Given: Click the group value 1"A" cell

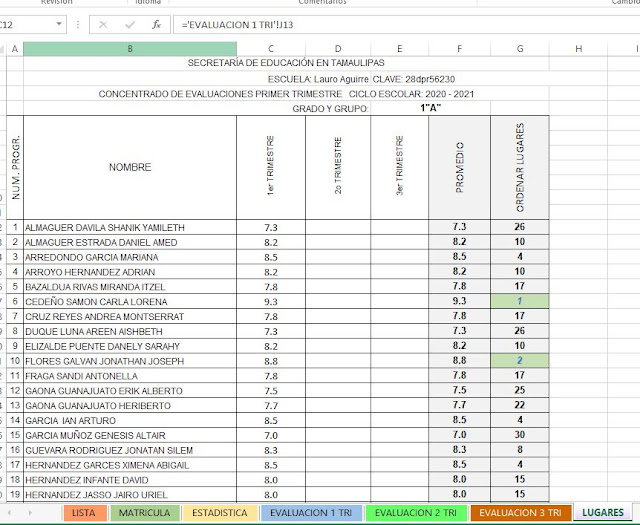Looking at the screenshot, I should (x=431, y=108).
